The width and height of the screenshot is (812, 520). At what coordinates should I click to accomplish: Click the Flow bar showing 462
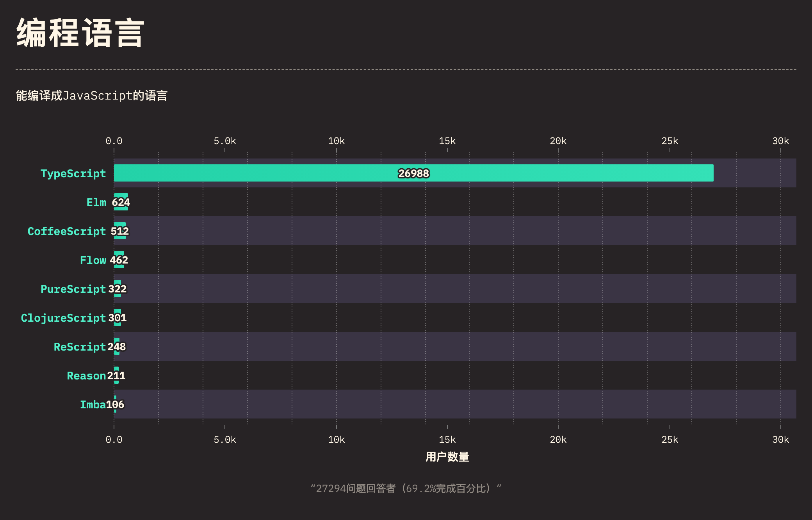(119, 260)
